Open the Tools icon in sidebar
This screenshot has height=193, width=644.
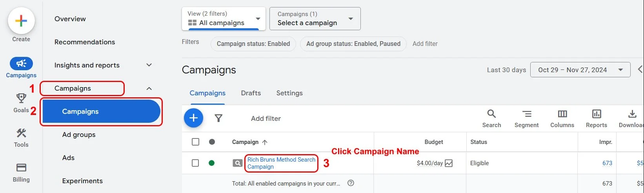point(21,133)
